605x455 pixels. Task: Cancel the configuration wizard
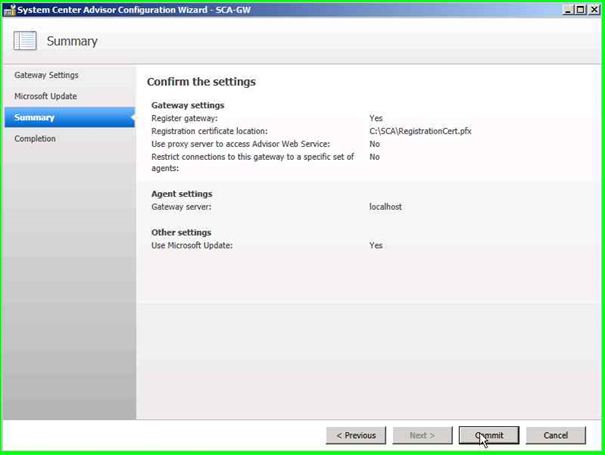click(555, 435)
